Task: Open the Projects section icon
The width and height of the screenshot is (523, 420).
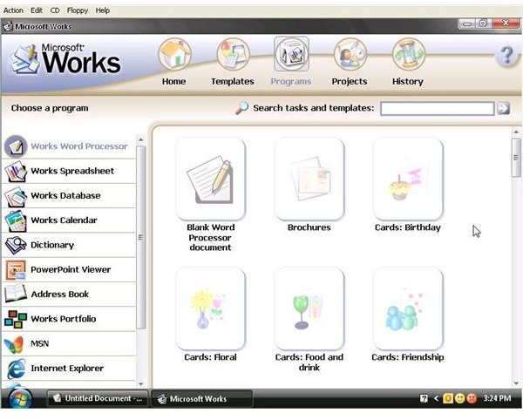Action: coord(350,54)
